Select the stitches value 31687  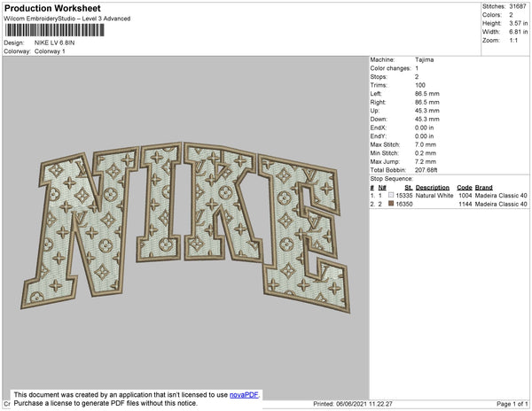tap(518, 6)
